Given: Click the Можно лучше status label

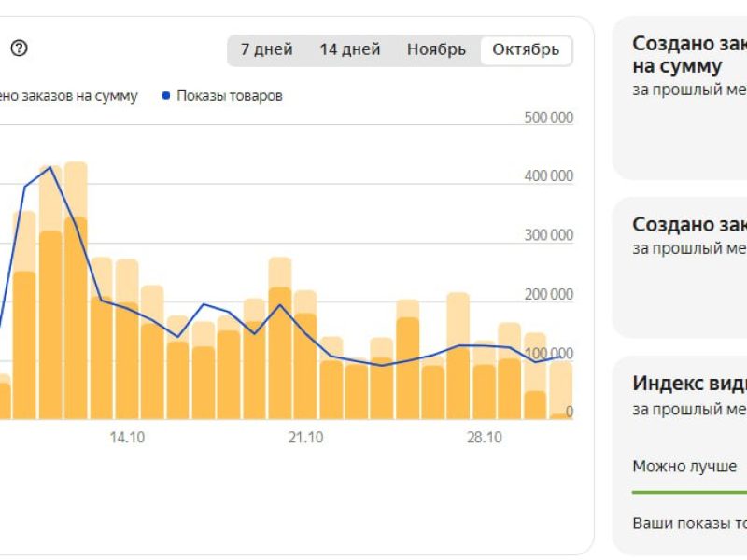Looking at the screenshot, I should coord(684,466).
